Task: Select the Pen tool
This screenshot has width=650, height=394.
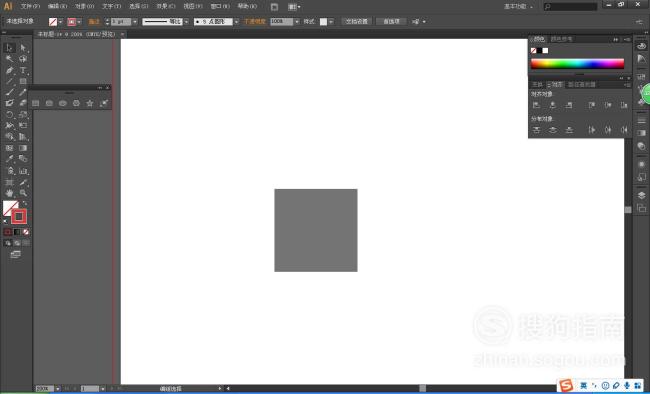Action: (x=9, y=70)
